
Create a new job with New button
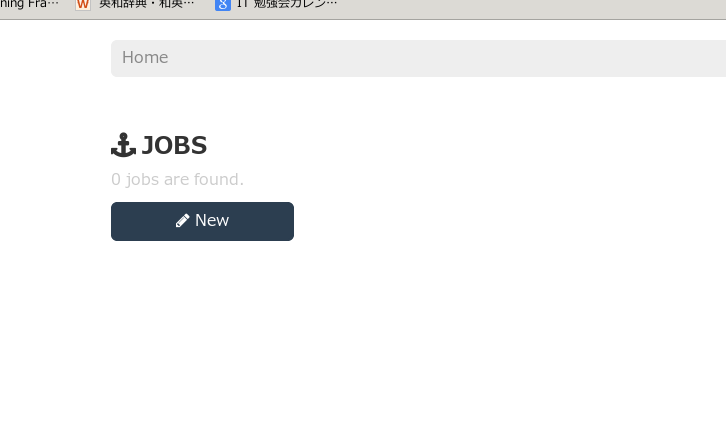202,221
